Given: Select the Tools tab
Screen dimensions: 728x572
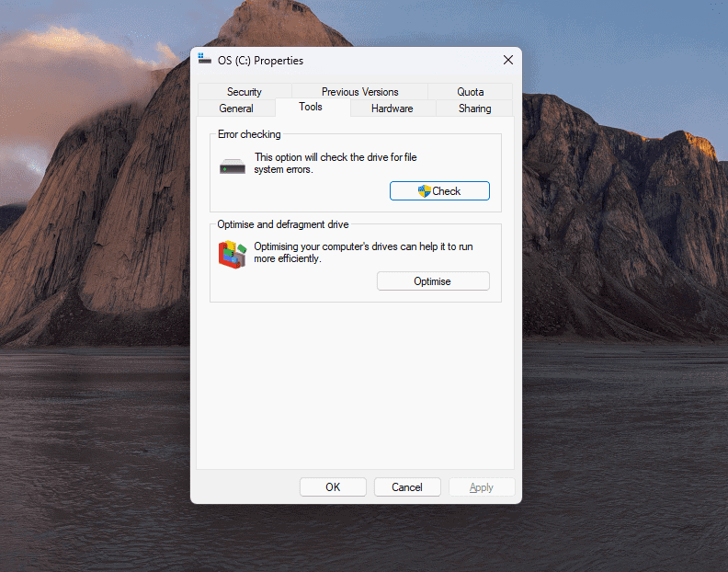Looking at the screenshot, I should [311, 107].
